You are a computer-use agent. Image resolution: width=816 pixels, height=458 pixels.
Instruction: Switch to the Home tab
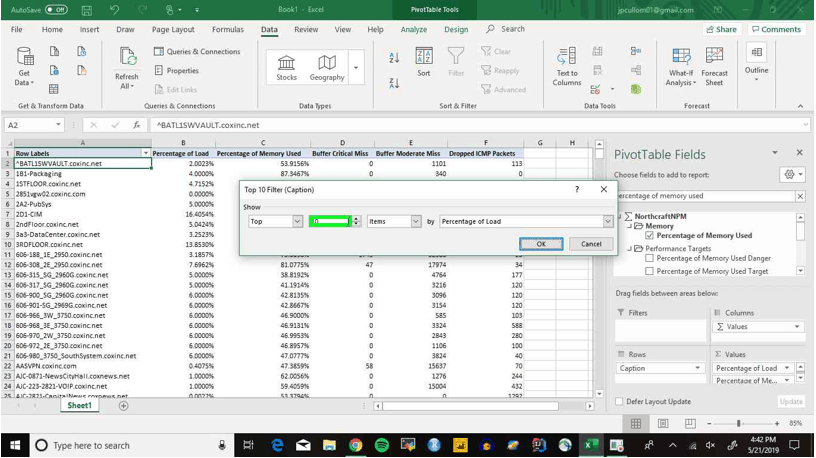tap(52, 30)
